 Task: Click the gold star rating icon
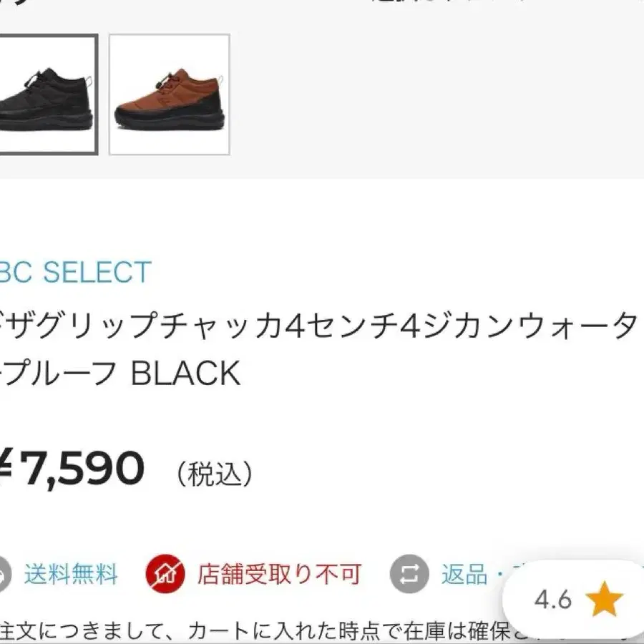(603, 600)
